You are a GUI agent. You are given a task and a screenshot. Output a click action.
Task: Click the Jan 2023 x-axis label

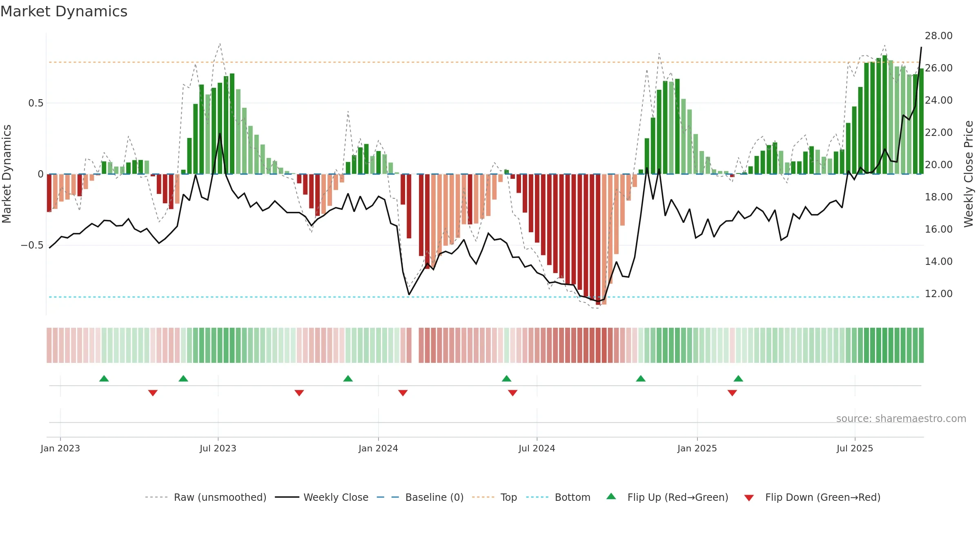coord(60,448)
